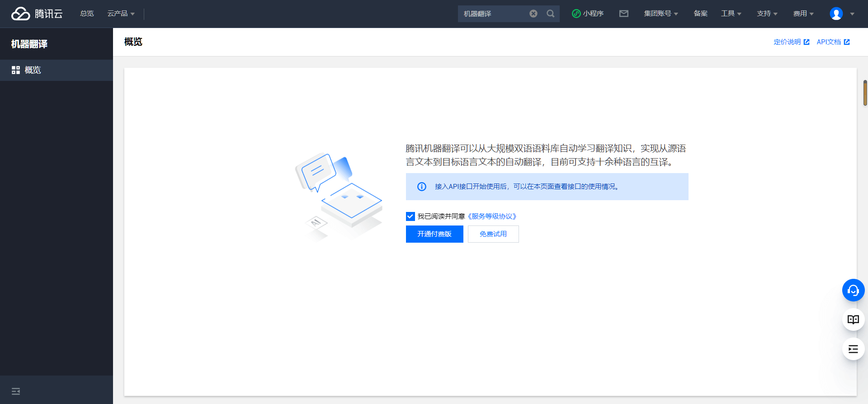Select the 概览 grid icon in sidebar
This screenshot has height=404, width=868.
point(16,70)
